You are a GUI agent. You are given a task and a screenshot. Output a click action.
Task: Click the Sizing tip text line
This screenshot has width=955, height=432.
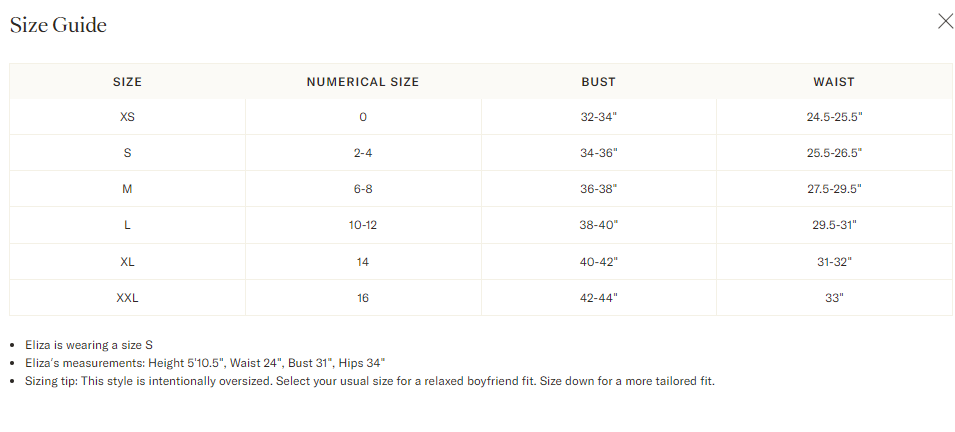(370, 381)
